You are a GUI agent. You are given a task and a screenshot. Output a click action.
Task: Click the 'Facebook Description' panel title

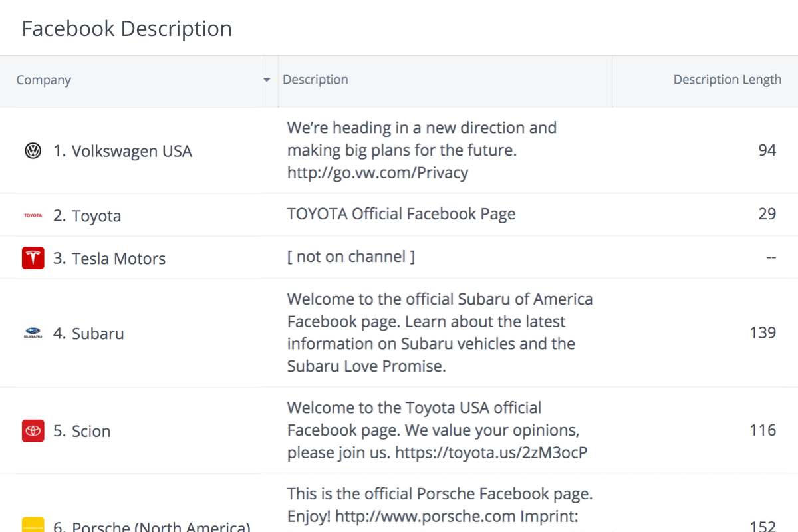[x=126, y=29]
